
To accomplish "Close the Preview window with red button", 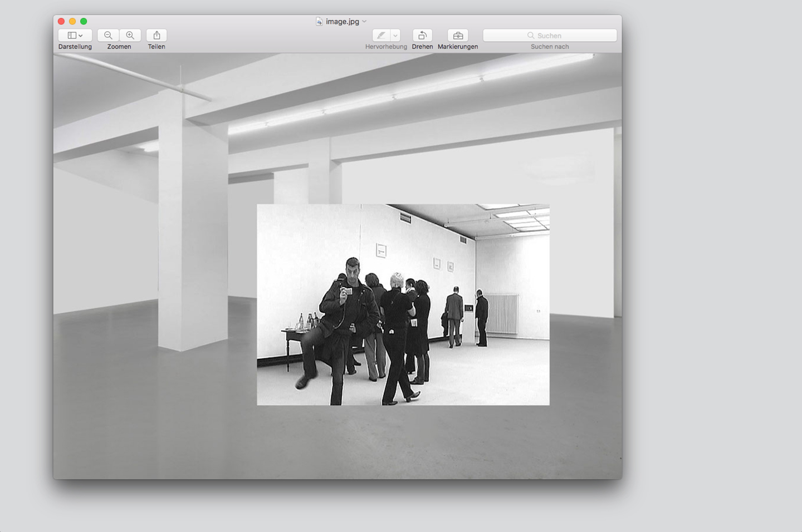I will pos(61,21).
